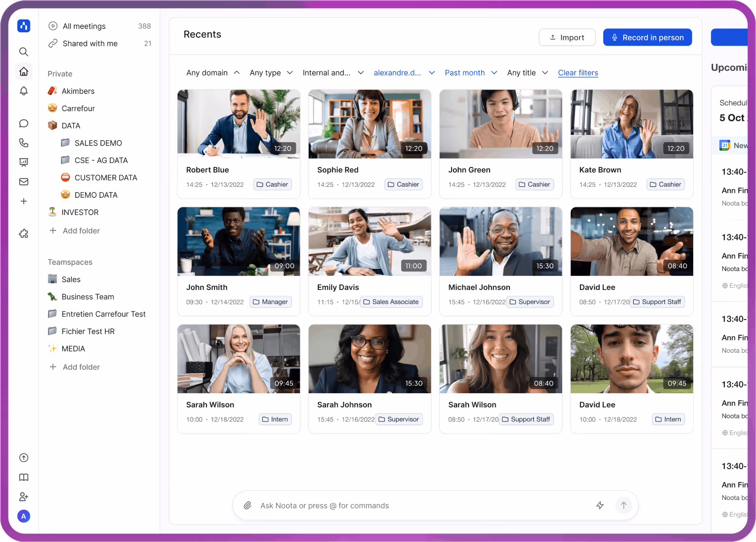Open the chat bubble icon in sidebar
Screen dimensions: 756x542
coord(23,124)
